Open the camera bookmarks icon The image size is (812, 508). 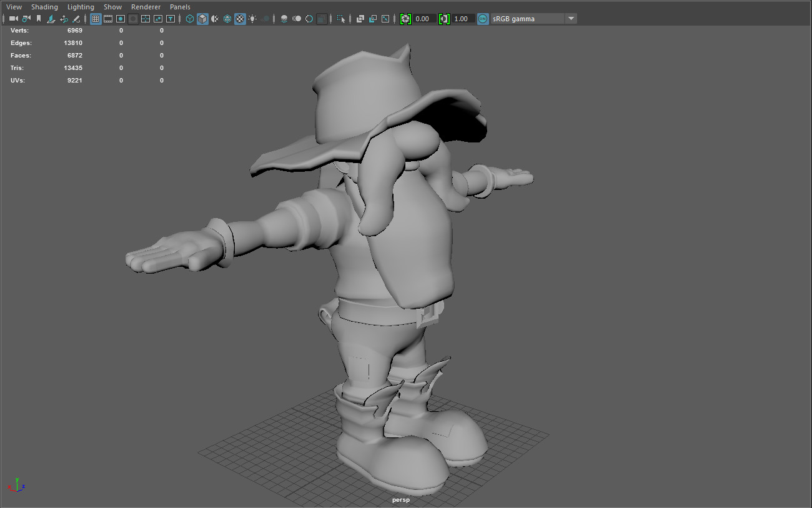tap(39, 19)
